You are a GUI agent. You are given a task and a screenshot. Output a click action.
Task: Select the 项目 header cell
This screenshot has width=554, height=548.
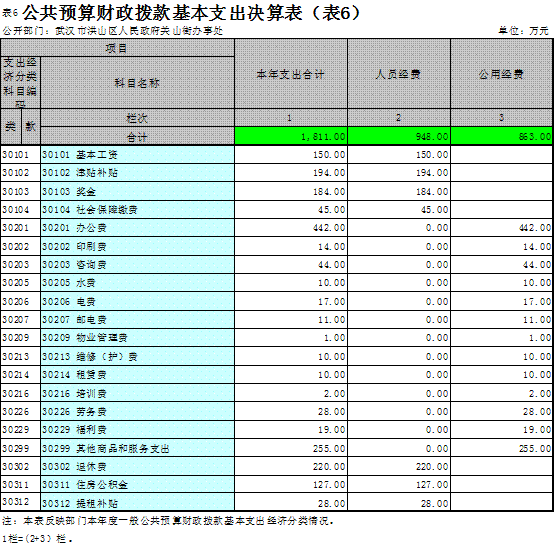pos(117,48)
